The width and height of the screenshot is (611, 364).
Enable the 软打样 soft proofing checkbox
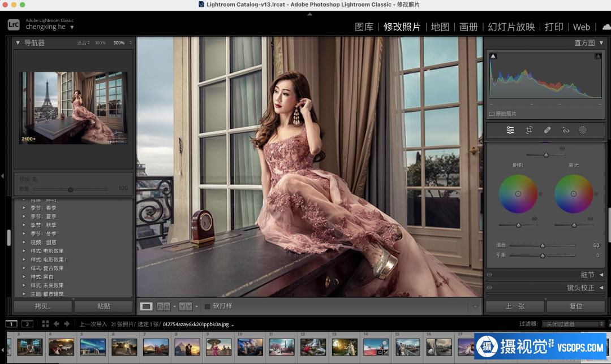(x=207, y=306)
